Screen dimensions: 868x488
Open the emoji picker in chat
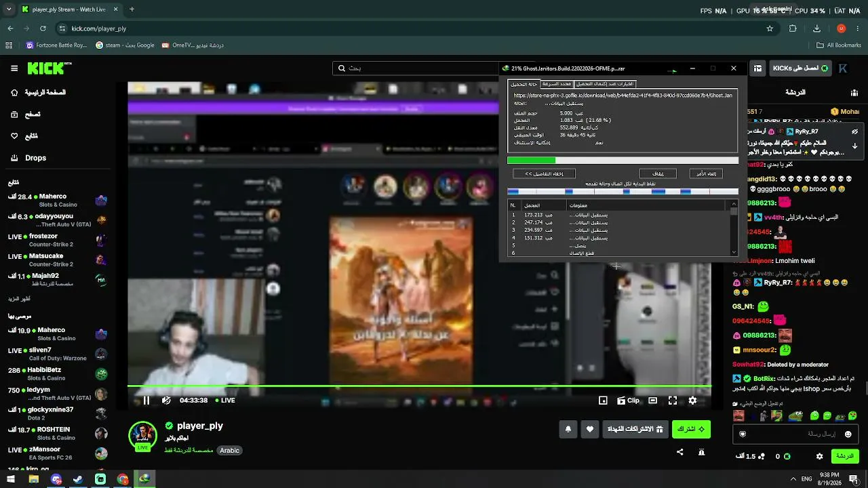pyautogui.click(x=848, y=434)
